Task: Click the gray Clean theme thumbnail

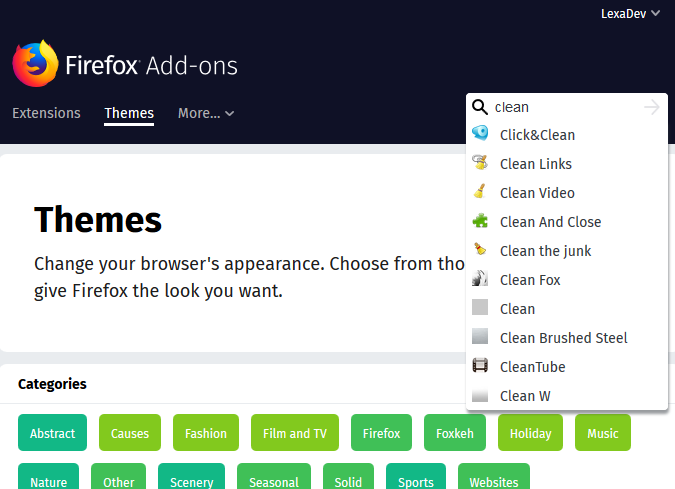Action: pos(480,307)
